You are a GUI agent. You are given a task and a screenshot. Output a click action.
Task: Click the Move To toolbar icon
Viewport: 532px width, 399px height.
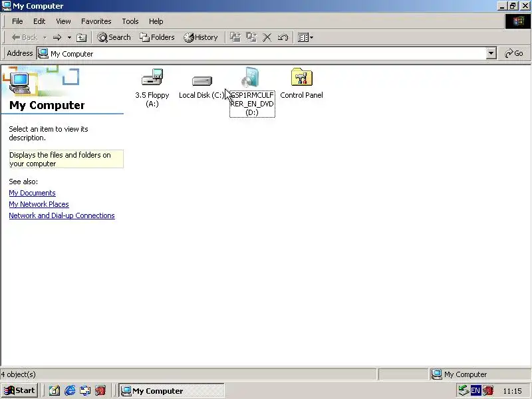[x=235, y=37]
